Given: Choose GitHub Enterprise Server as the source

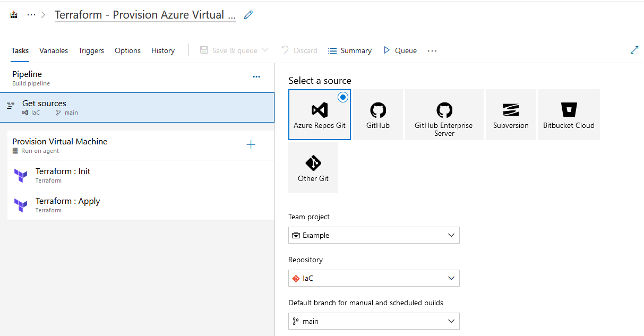Looking at the screenshot, I should pyautogui.click(x=444, y=115).
